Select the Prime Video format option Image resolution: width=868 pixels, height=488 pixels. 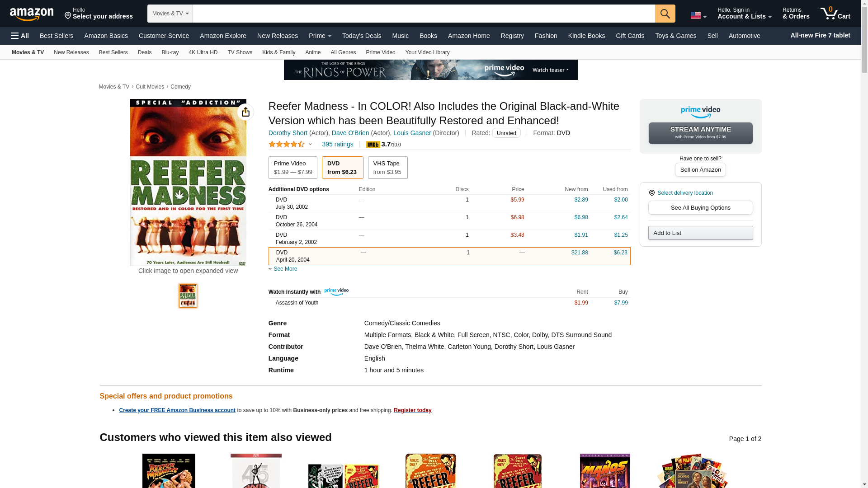coord(293,168)
